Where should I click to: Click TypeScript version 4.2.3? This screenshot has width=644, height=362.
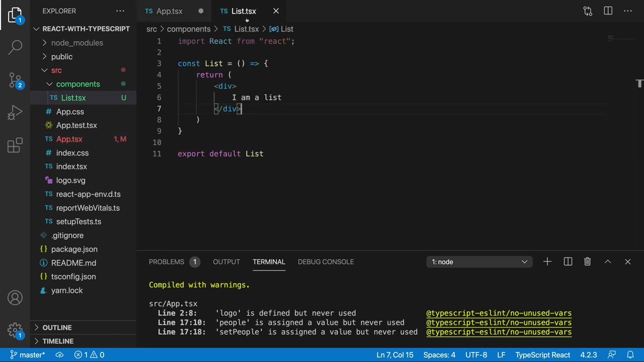(589, 354)
